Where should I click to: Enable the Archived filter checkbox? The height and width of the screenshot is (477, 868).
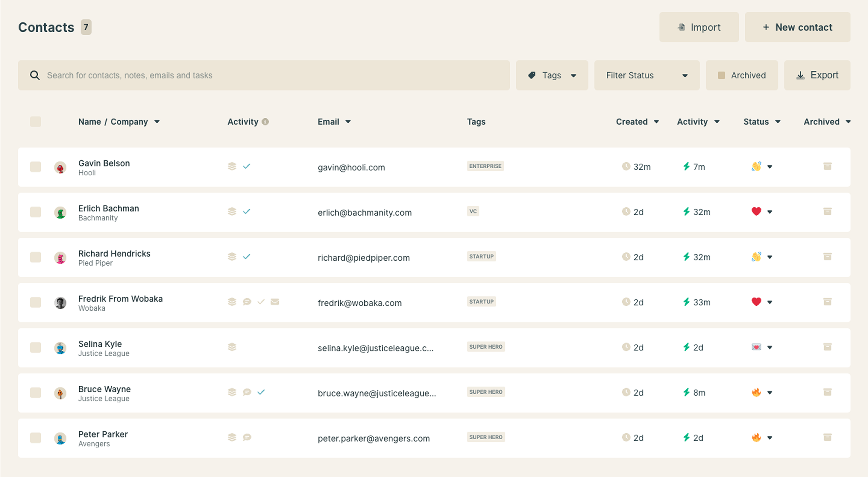[x=722, y=75]
